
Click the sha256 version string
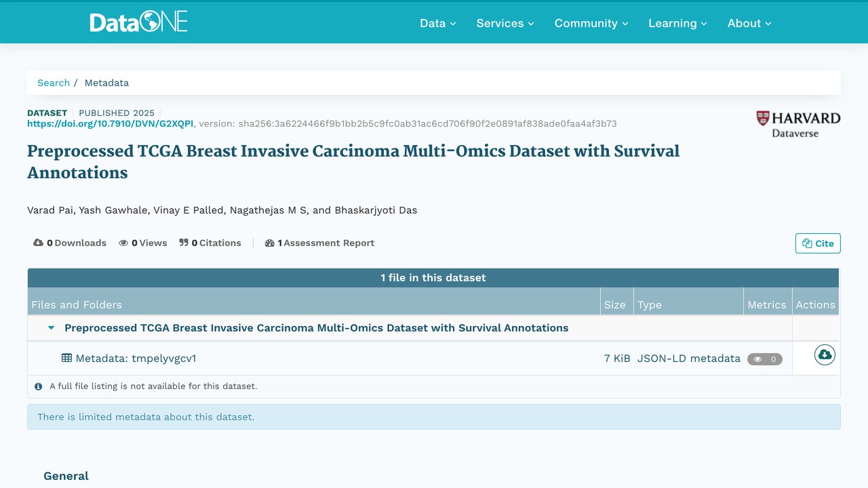pyautogui.click(x=427, y=123)
